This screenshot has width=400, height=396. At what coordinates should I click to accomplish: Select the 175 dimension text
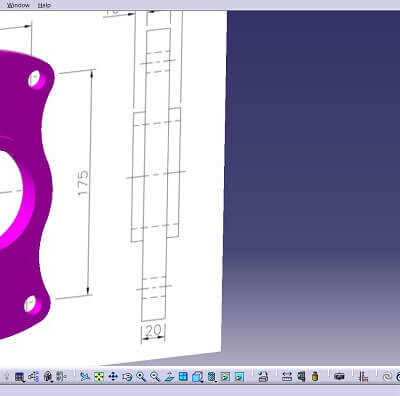point(83,183)
